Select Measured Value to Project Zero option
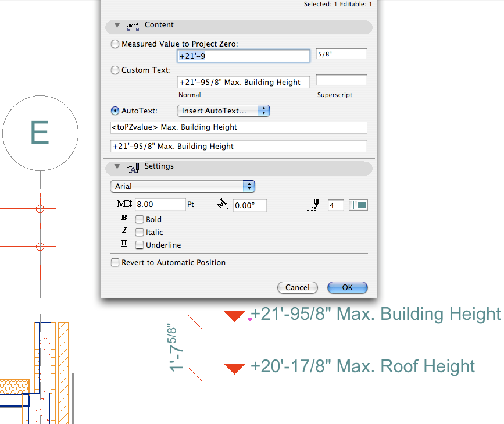 click(115, 44)
